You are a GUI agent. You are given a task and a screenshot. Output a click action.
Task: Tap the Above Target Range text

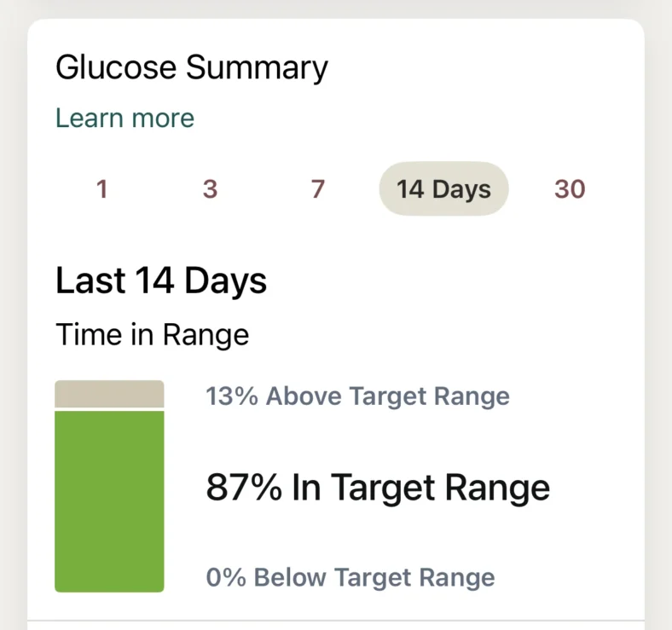(x=388, y=396)
